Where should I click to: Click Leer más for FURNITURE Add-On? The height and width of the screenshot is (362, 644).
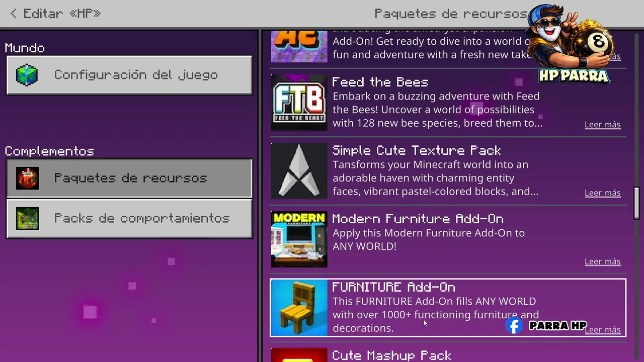[602, 330]
